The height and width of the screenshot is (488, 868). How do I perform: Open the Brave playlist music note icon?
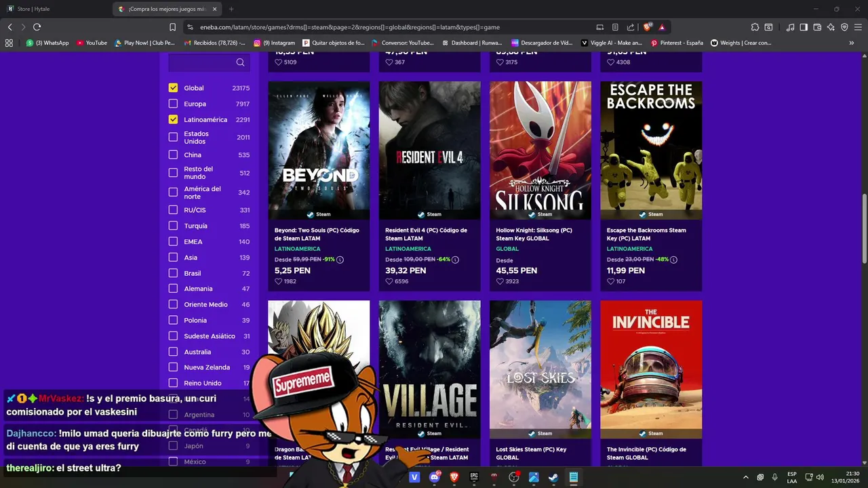pyautogui.click(x=791, y=27)
